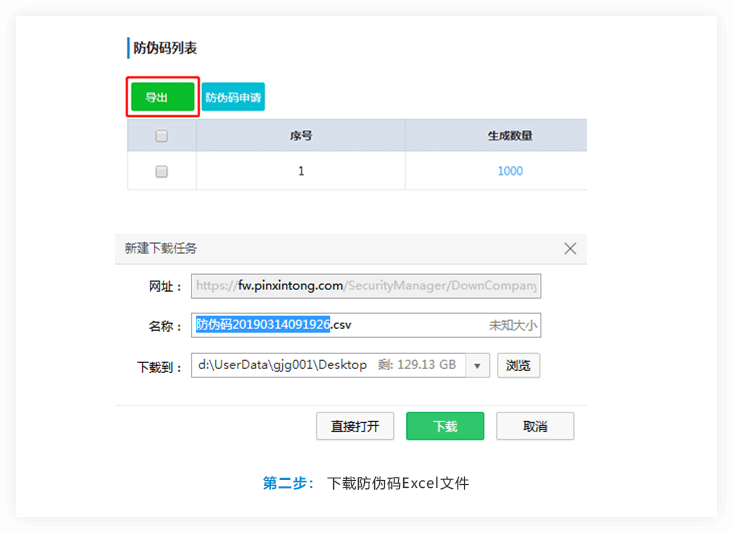Viewport: 733px width, 533px height.
Task: Click the 序号 column header
Action: pos(301,136)
